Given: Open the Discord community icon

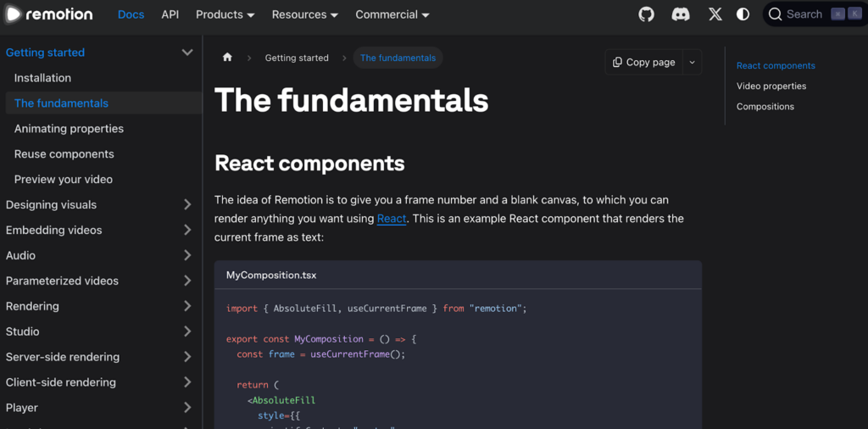Looking at the screenshot, I should 681,14.
